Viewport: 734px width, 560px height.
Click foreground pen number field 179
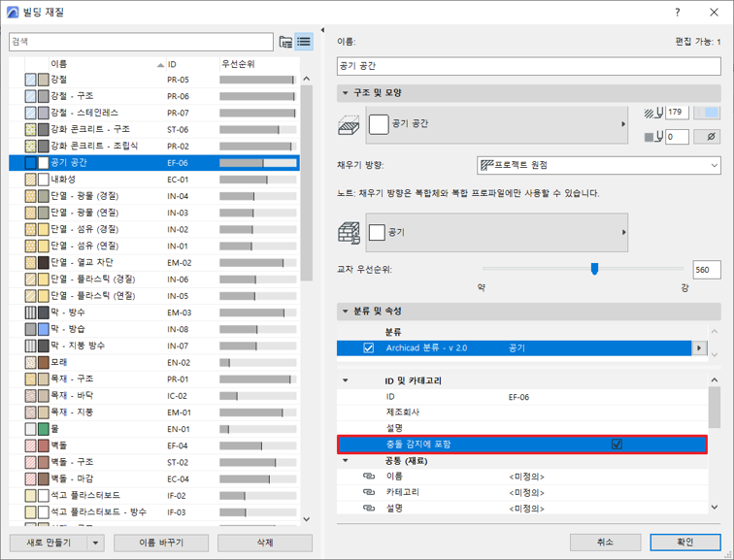click(x=677, y=113)
